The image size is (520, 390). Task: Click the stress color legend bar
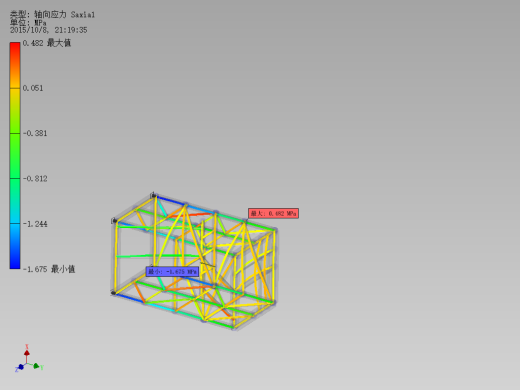(x=15, y=155)
